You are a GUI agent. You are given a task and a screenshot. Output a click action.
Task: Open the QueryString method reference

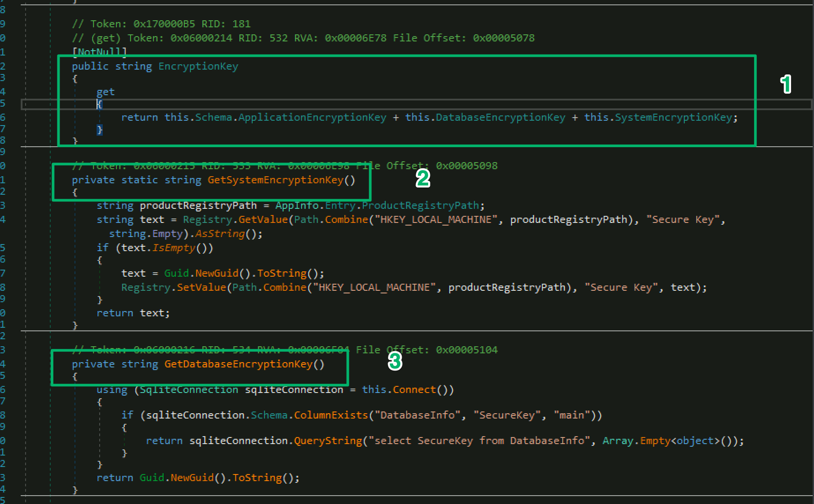coord(328,441)
